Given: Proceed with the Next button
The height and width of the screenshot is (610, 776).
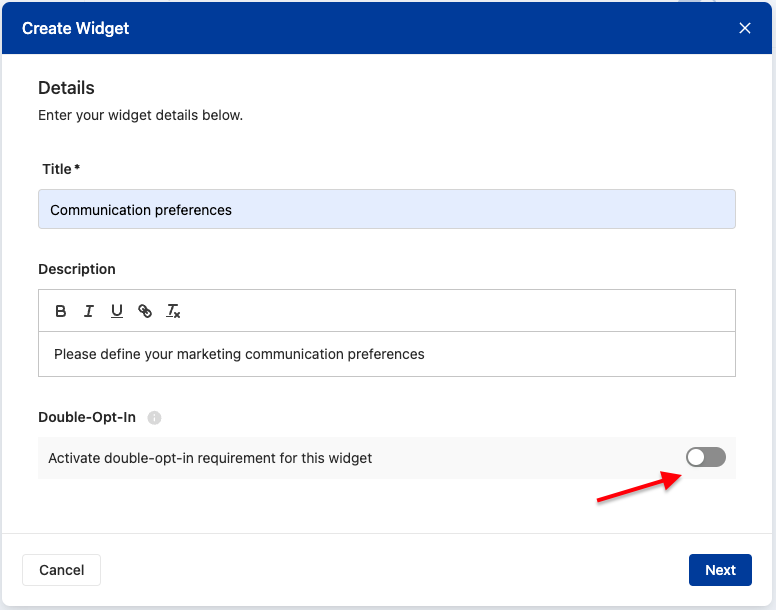Looking at the screenshot, I should point(720,570).
